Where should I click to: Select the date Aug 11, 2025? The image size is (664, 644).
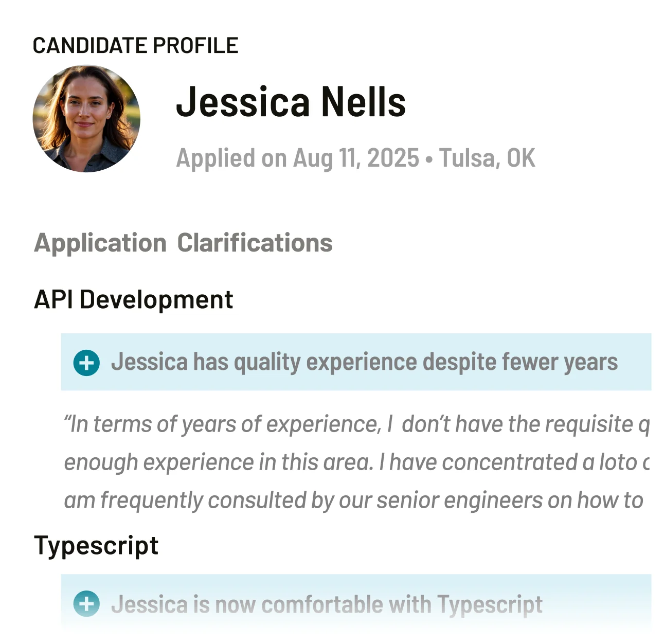(x=356, y=158)
